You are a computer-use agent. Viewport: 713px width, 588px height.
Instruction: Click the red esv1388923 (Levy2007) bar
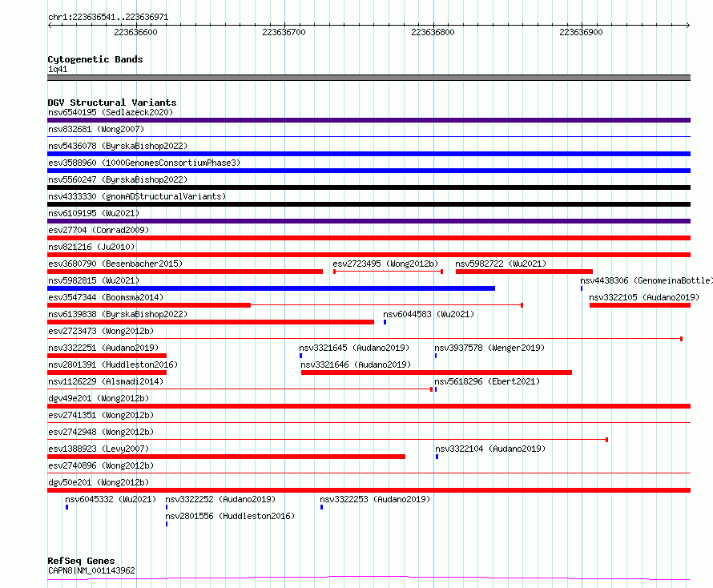226,457
